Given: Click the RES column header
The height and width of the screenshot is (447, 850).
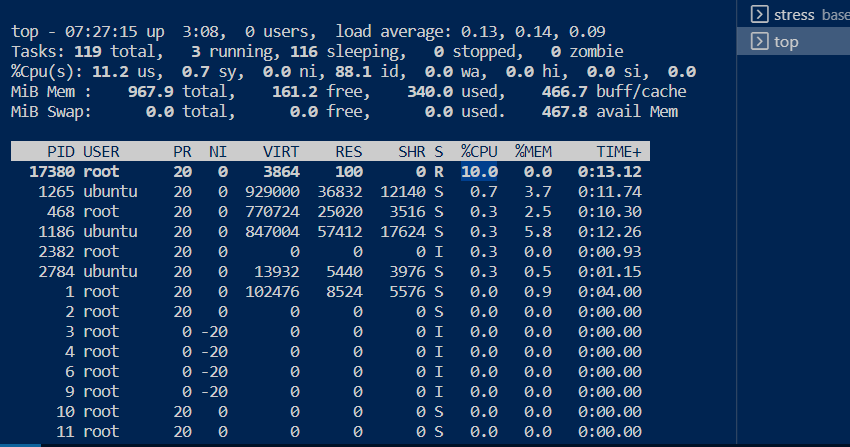Looking at the screenshot, I should pos(349,152).
